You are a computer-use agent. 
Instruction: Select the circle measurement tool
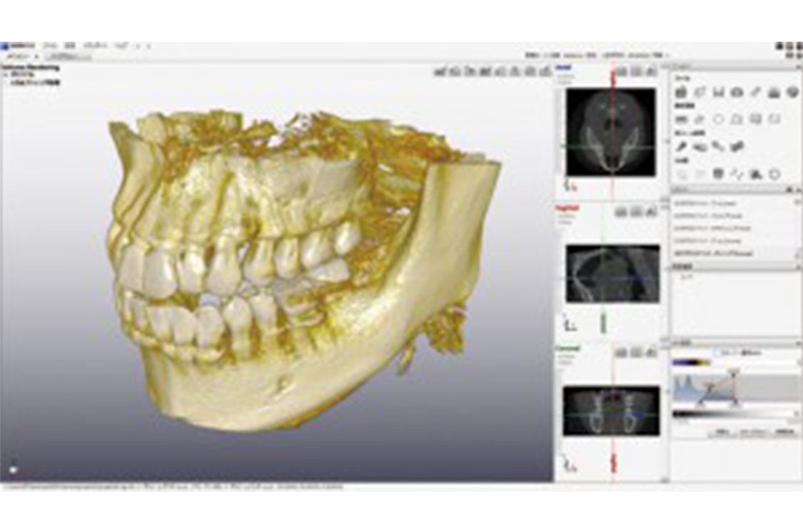point(718,119)
